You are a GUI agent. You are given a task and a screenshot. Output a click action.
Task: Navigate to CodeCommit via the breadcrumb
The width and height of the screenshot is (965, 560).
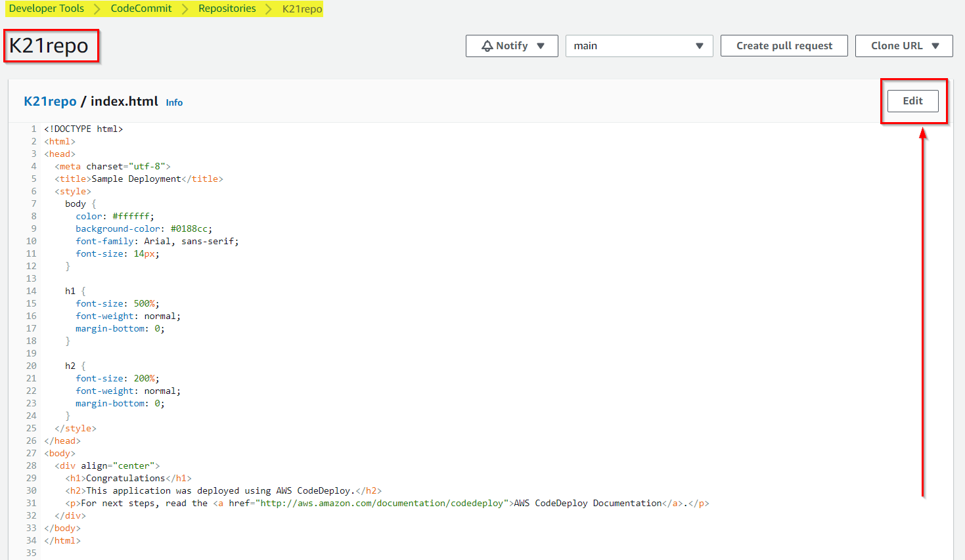pyautogui.click(x=141, y=9)
